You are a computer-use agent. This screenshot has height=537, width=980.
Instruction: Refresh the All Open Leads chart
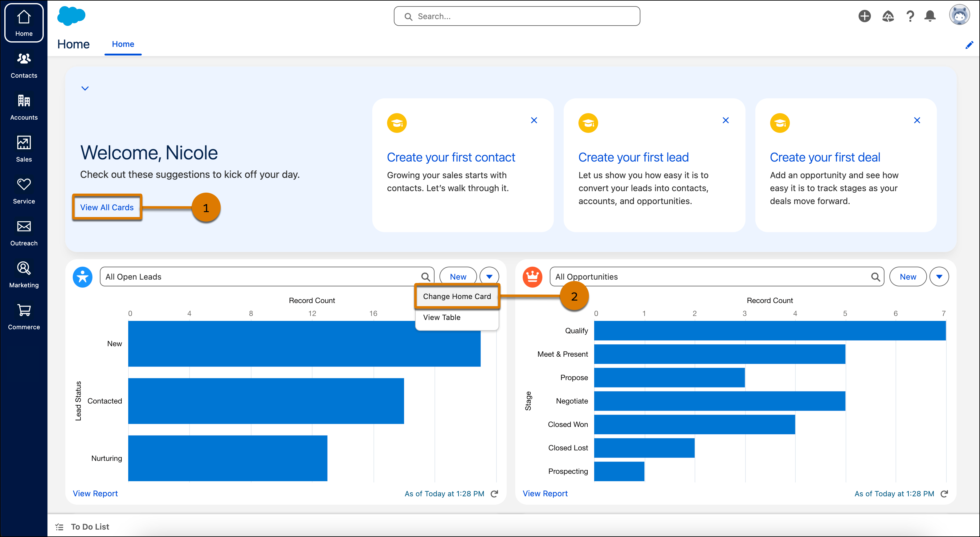[494, 494]
